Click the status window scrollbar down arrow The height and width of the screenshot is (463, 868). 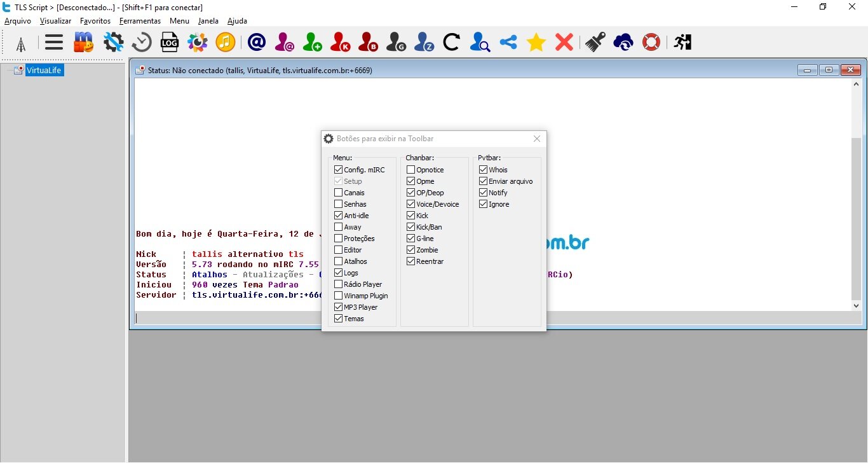pyautogui.click(x=856, y=306)
